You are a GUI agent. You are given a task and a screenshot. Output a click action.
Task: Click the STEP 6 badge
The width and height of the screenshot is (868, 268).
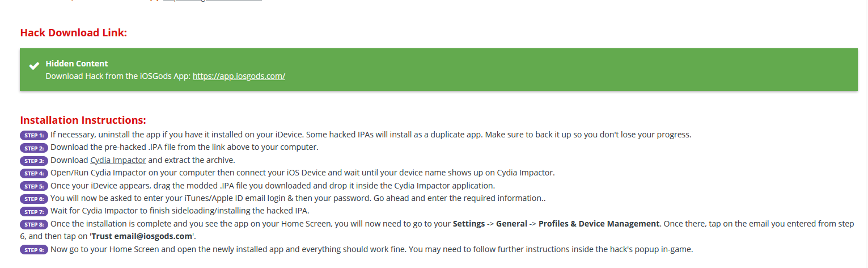click(x=34, y=199)
